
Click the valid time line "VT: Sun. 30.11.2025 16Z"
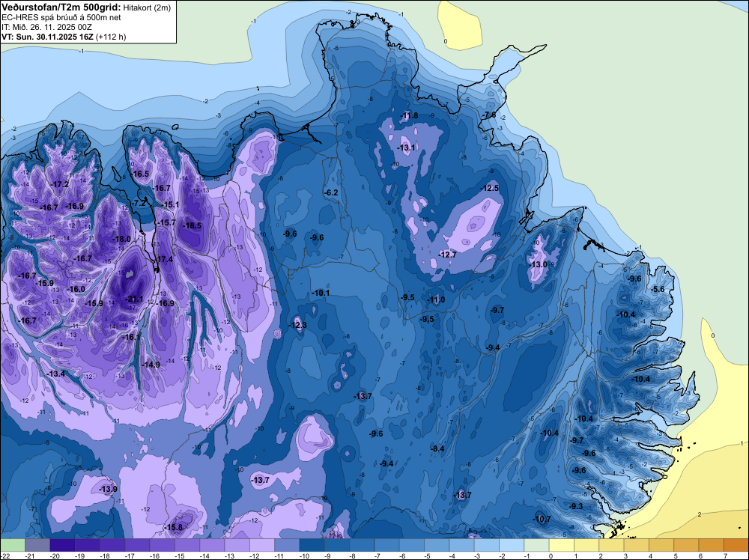coord(47,37)
